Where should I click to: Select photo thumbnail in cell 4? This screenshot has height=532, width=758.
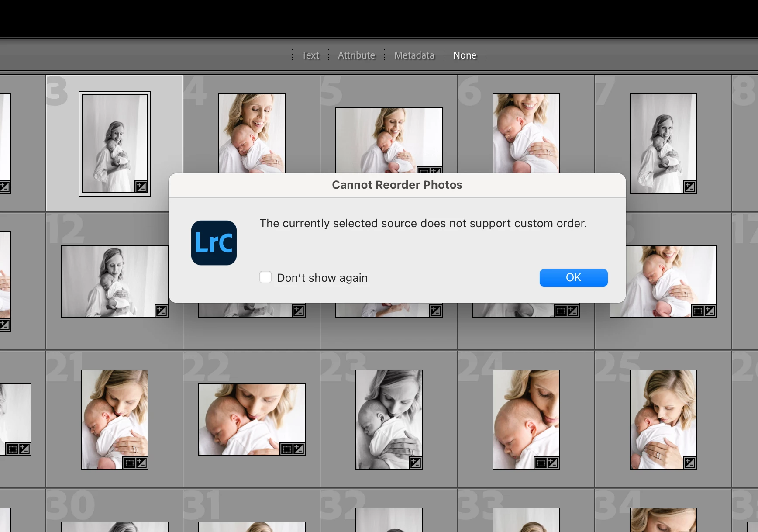(x=252, y=133)
